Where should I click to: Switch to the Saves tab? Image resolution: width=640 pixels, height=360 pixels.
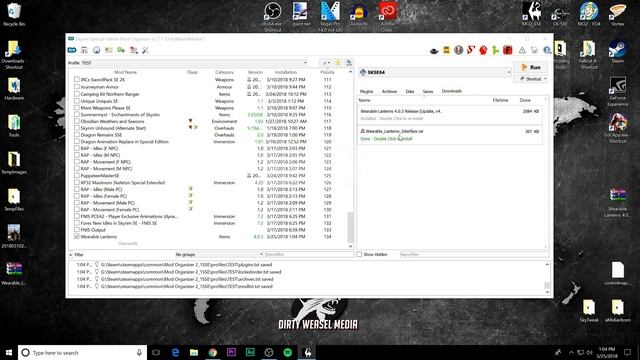click(428, 91)
